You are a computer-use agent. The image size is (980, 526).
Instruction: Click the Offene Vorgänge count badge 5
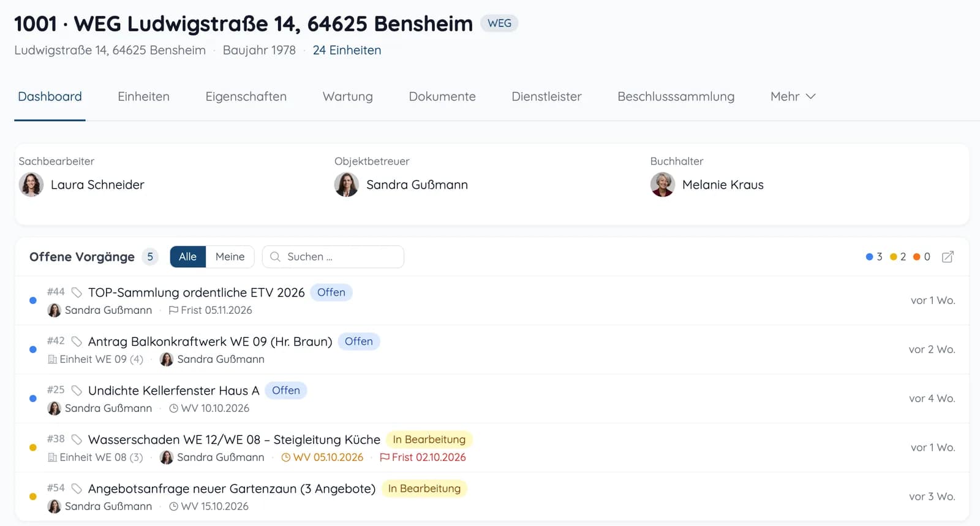[150, 257]
